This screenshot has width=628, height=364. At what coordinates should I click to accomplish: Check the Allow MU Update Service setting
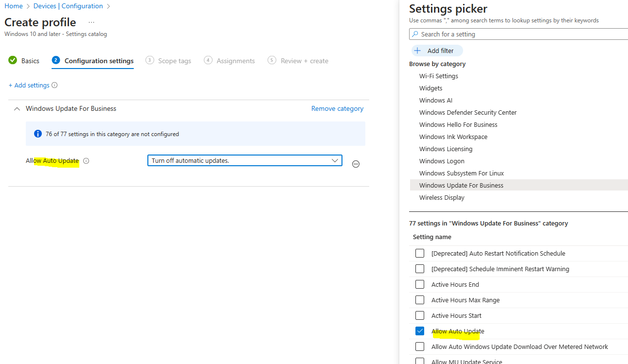pyautogui.click(x=419, y=361)
